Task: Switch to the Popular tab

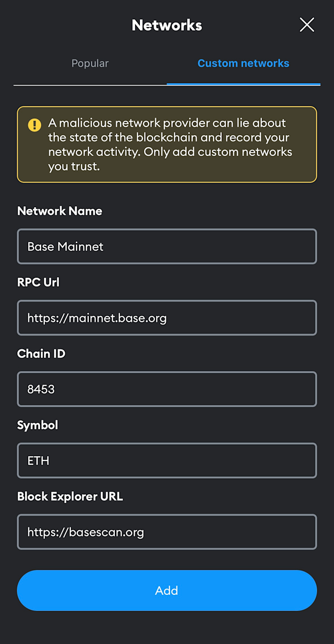Action: click(x=90, y=64)
